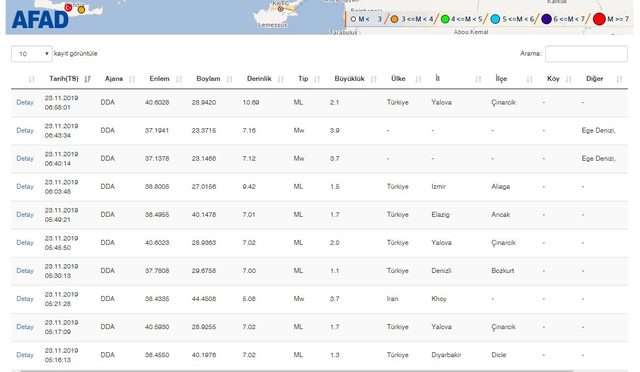Click Derinlik column header text
This screenshot has width=640, height=372.
(259, 79)
